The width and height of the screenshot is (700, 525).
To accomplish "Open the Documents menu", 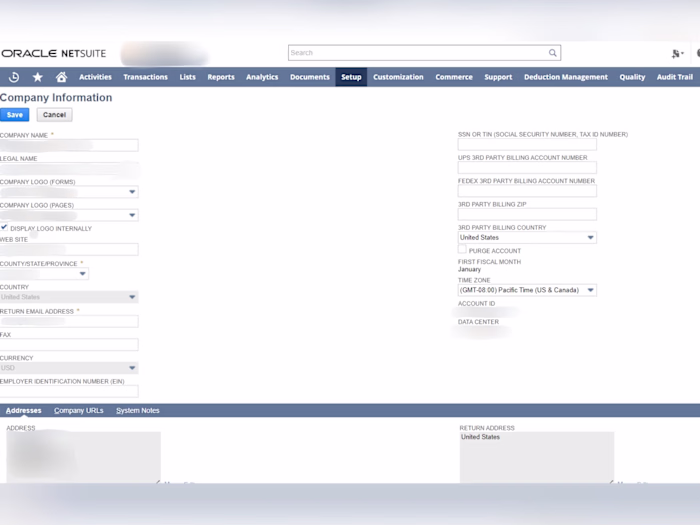I will [310, 77].
